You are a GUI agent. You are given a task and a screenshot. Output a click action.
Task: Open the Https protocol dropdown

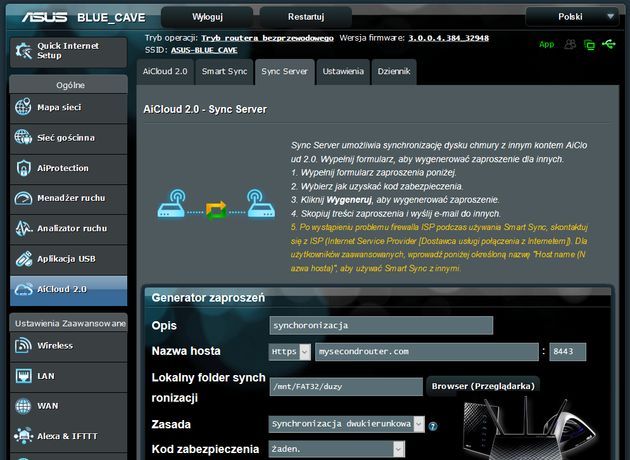289,352
